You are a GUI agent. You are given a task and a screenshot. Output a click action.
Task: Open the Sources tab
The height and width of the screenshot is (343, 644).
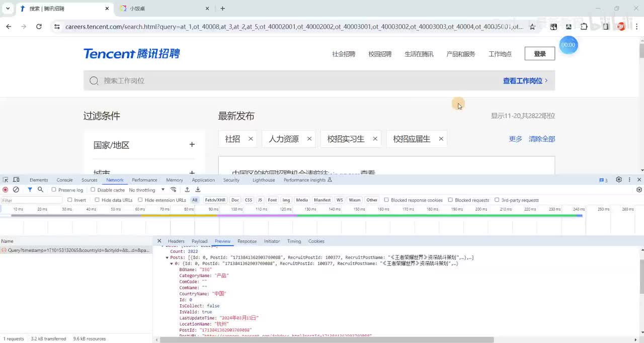pos(90,180)
